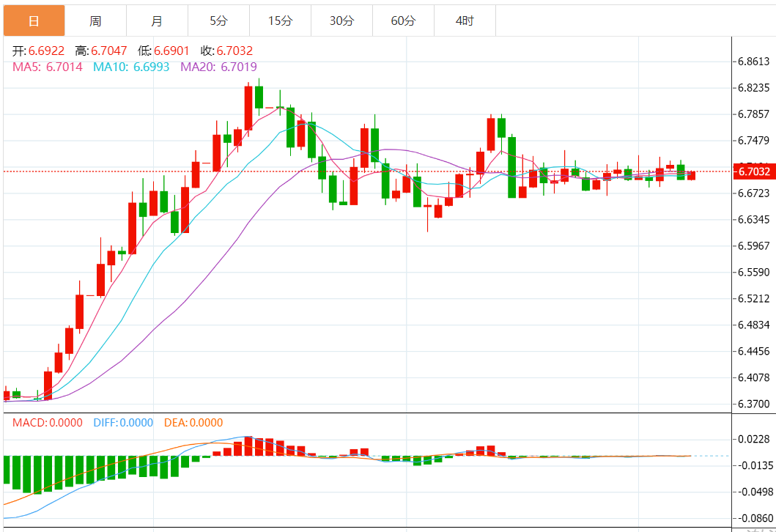Click the 6.3700 price axis label

point(754,404)
